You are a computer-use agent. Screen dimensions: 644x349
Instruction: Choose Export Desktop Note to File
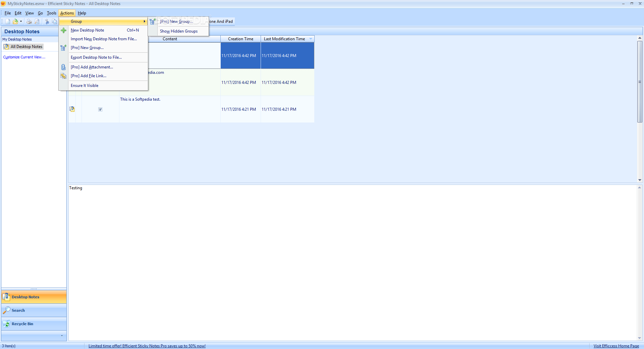tap(103, 57)
